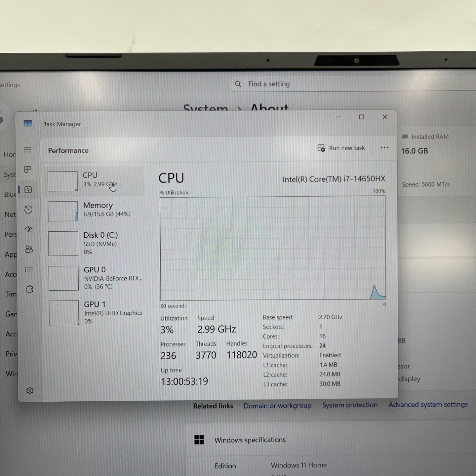Click the Processes value 236
This screenshot has width=476, height=476.
(x=168, y=355)
